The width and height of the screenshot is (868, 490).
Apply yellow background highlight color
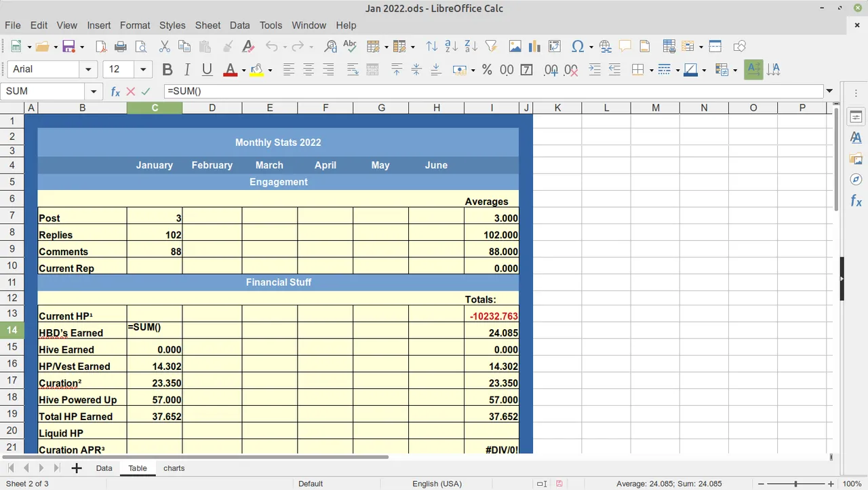click(x=256, y=69)
